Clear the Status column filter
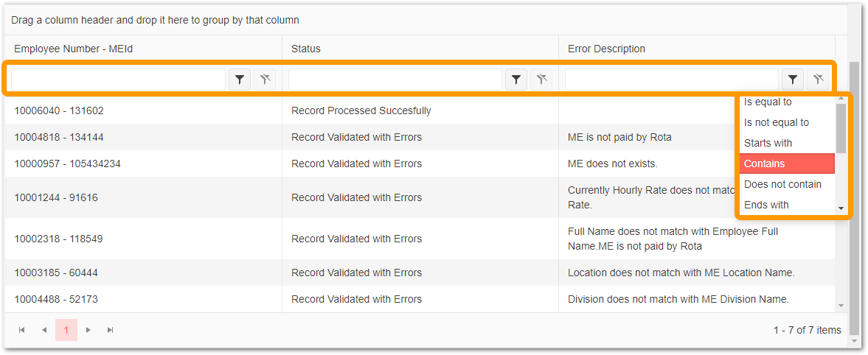 (542, 80)
